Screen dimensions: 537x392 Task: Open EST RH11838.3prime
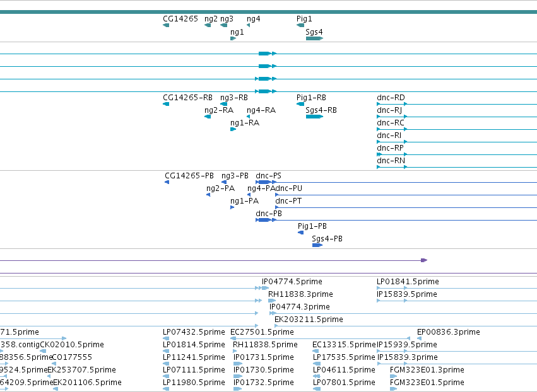pos(300,294)
